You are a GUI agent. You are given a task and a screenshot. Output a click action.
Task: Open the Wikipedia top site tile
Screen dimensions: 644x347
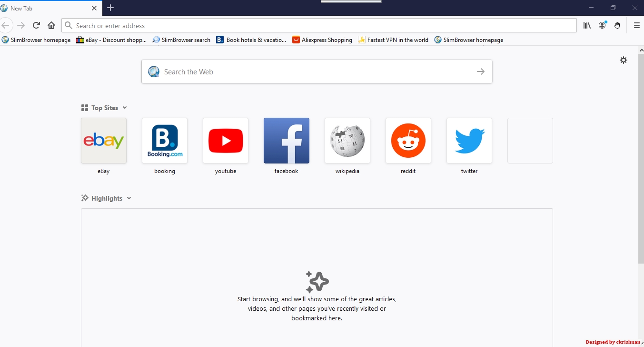347,141
